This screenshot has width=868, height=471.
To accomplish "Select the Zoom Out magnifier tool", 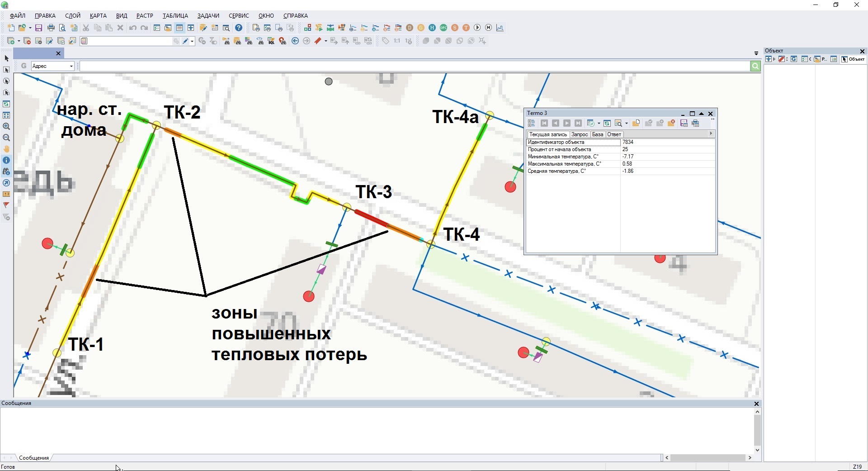I will click(x=6, y=138).
